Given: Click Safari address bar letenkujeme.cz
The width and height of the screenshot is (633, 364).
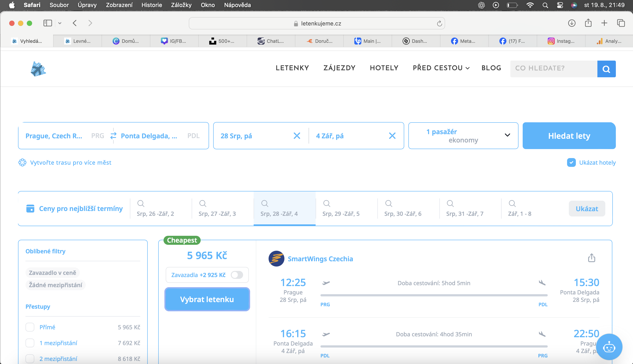Looking at the screenshot, I should pos(317,23).
